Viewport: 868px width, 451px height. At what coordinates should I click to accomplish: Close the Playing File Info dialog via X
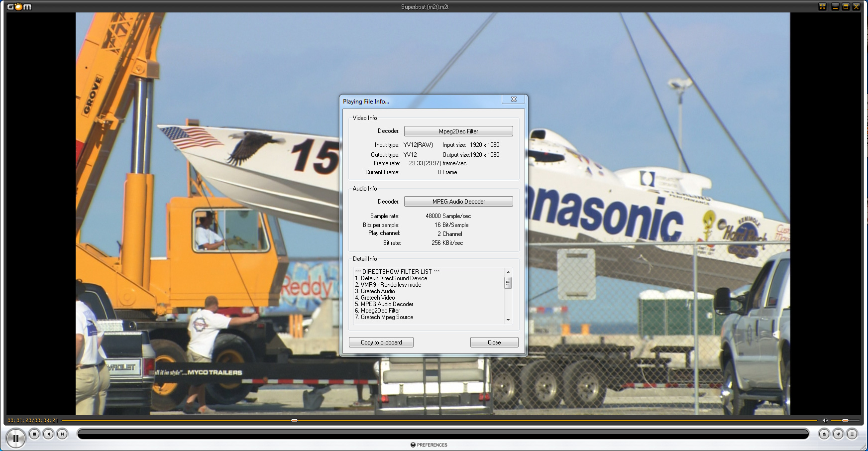(x=514, y=100)
